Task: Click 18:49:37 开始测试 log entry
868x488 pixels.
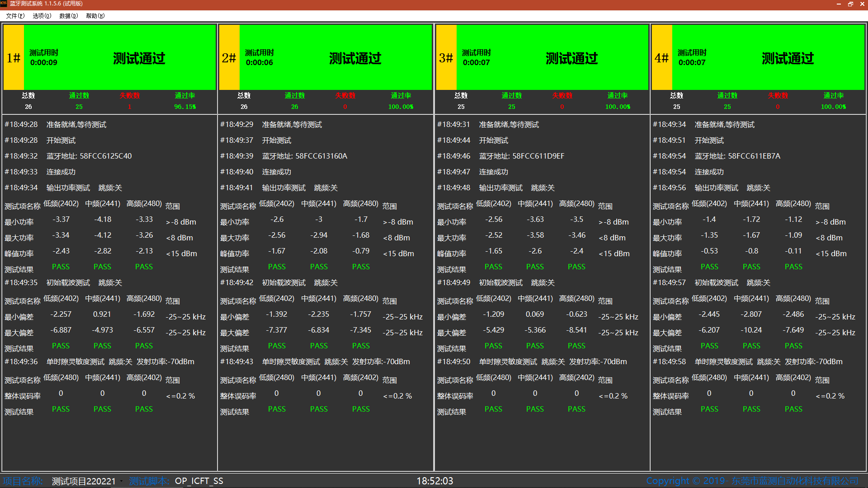Action: click(256, 140)
